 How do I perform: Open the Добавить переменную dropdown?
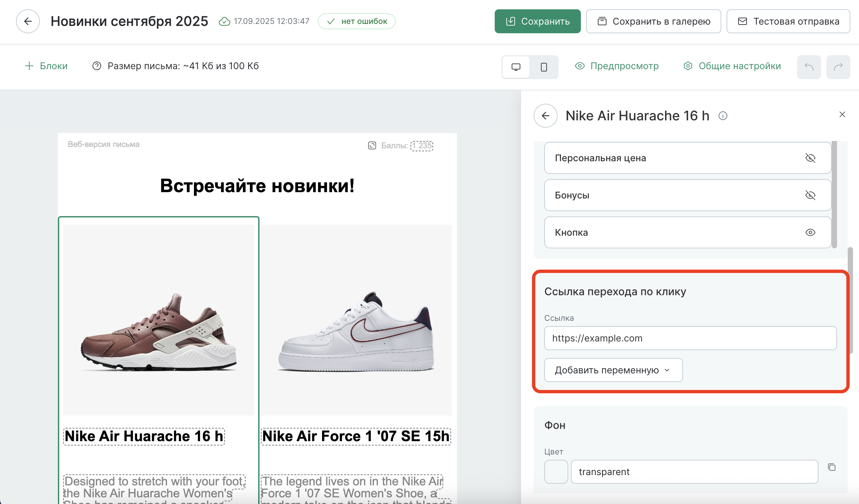click(613, 370)
